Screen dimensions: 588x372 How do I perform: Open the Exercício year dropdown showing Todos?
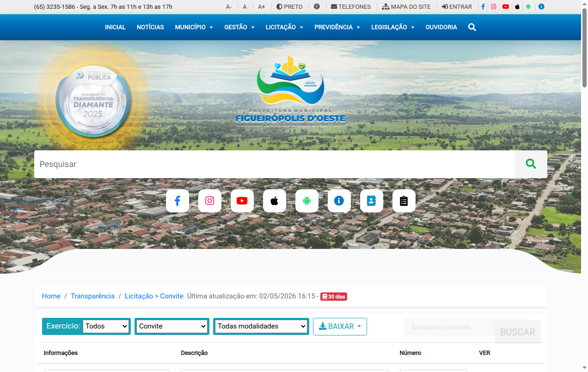tap(106, 326)
